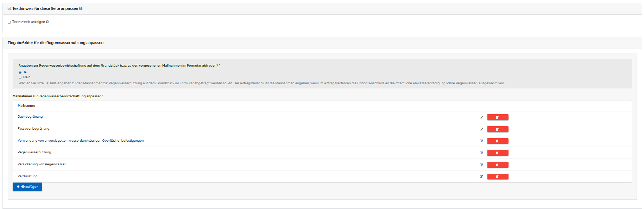Remove Versickerung von Regenwasser row
The height and width of the screenshot is (209, 644).
click(x=497, y=165)
